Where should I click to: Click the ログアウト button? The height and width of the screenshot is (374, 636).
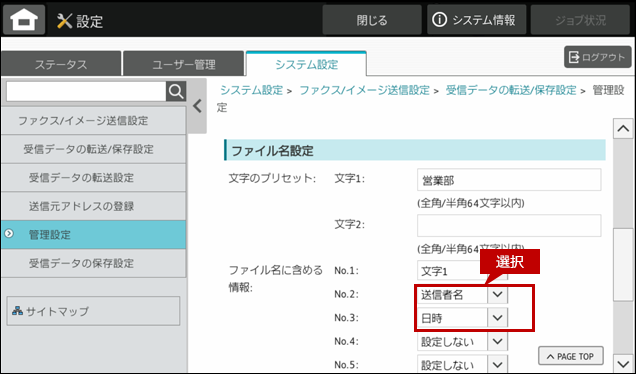click(x=597, y=57)
